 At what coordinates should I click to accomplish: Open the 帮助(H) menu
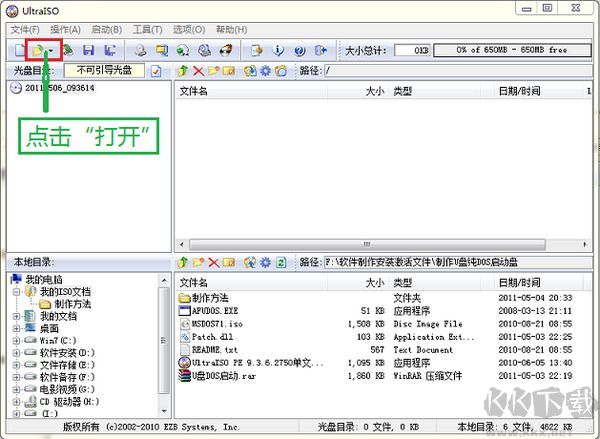point(231,29)
